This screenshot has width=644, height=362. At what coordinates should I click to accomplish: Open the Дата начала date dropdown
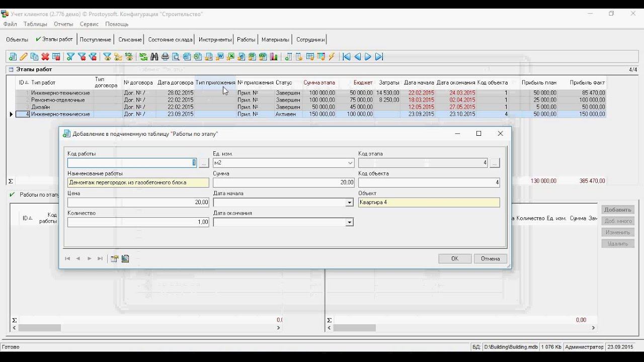click(349, 203)
